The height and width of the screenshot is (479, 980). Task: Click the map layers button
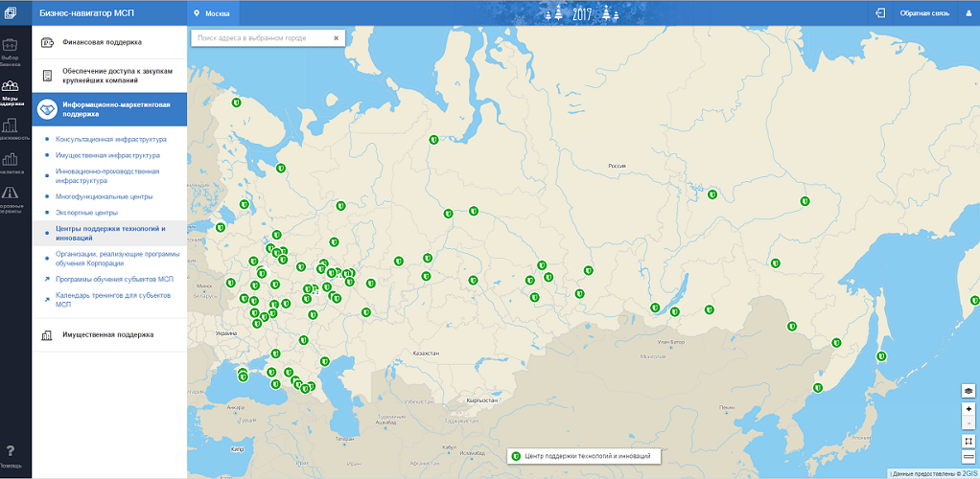tap(968, 390)
